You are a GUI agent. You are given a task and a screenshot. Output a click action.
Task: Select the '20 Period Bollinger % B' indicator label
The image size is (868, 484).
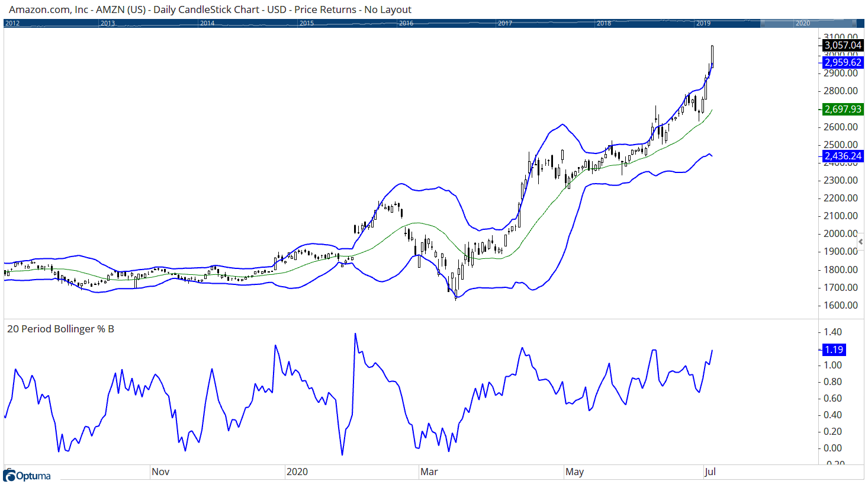click(60, 329)
